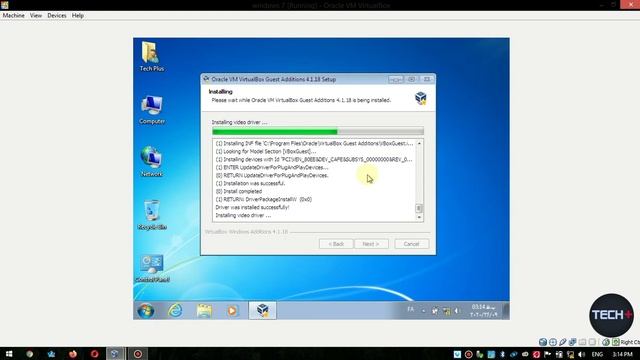Image resolution: width=640 pixels, height=360 pixels.
Task: Click 'ENTER UpdateDriverForPlugAndPlayDevices' log line
Action: (x=272, y=167)
